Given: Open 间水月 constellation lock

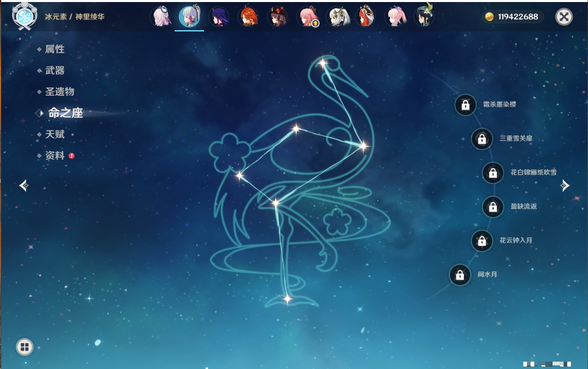Looking at the screenshot, I should point(460,275).
